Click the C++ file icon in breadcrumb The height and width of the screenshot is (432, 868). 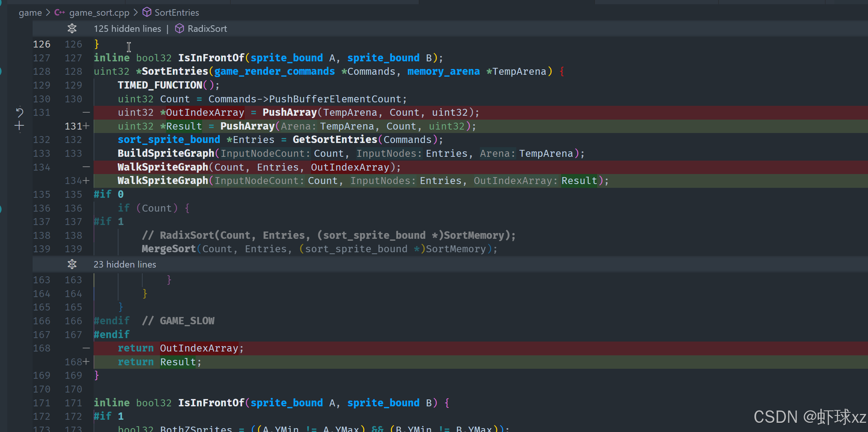click(x=59, y=13)
